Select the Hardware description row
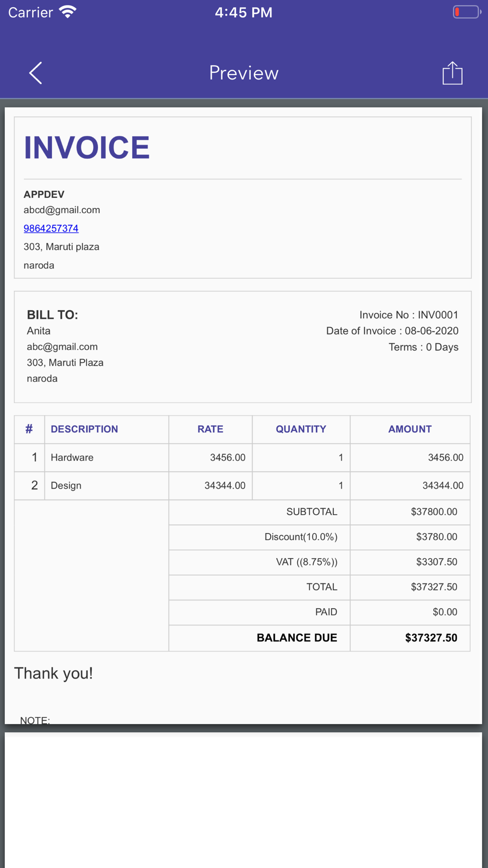The height and width of the screenshot is (868, 488). (243, 457)
